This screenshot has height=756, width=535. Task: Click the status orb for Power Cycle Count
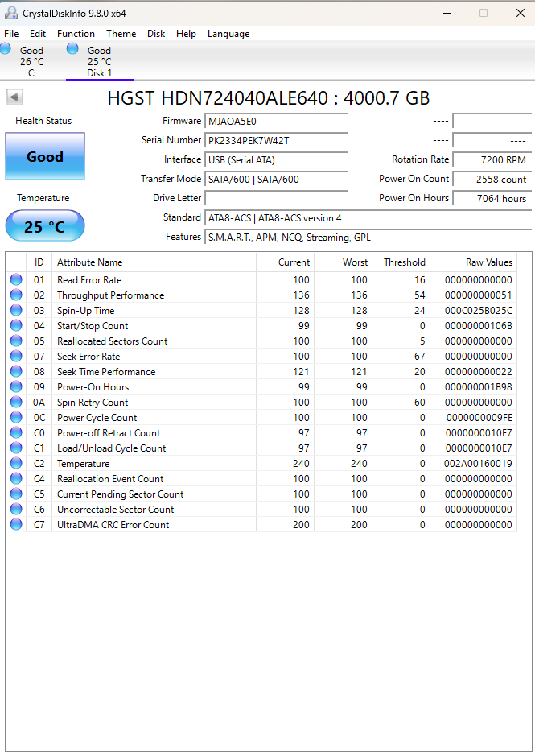coord(16,418)
